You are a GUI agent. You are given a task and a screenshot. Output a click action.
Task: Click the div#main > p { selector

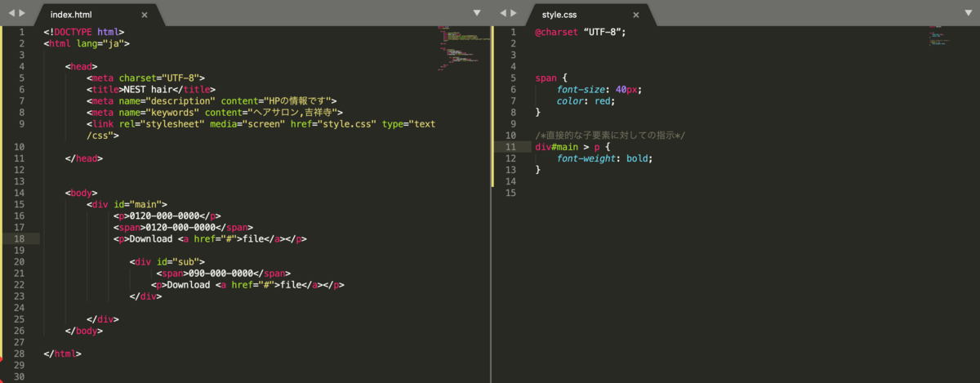point(572,147)
